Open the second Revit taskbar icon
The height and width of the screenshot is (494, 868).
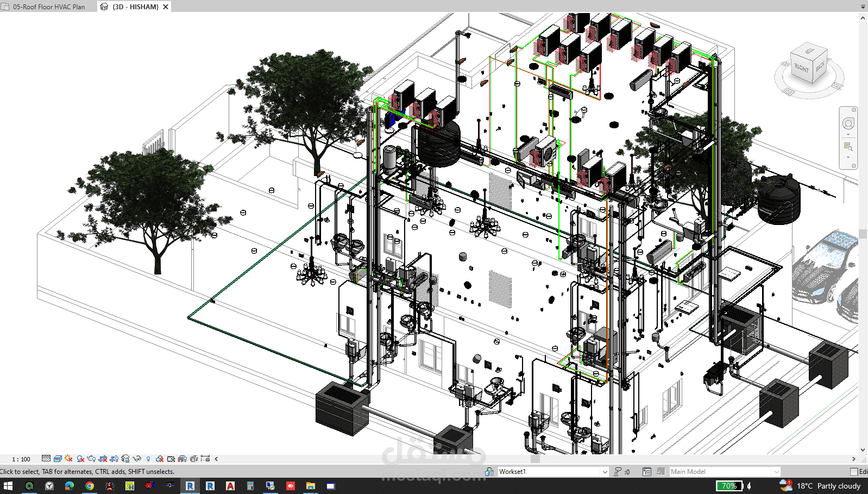210,486
